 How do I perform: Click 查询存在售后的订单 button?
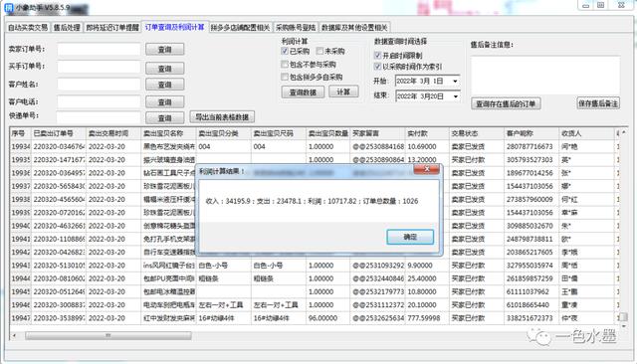coord(506,103)
